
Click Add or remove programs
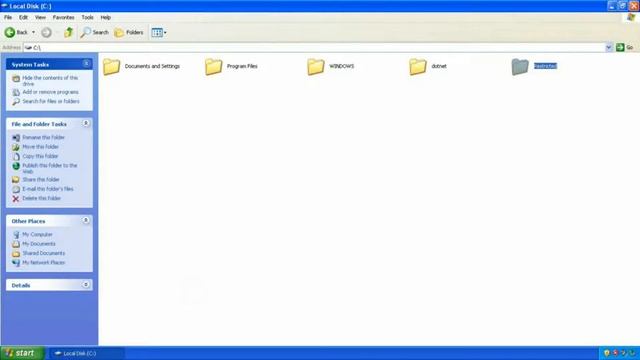pyautogui.click(x=50, y=92)
